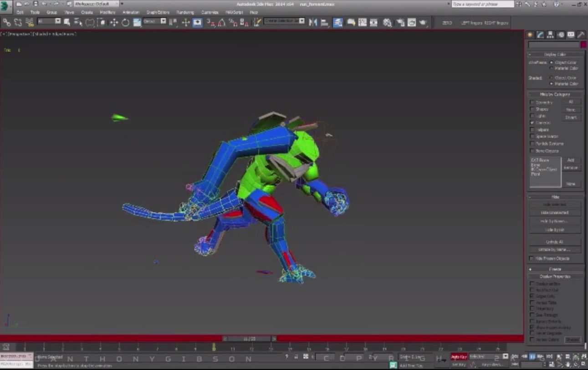Click the time slider frame handle

[249, 339]
